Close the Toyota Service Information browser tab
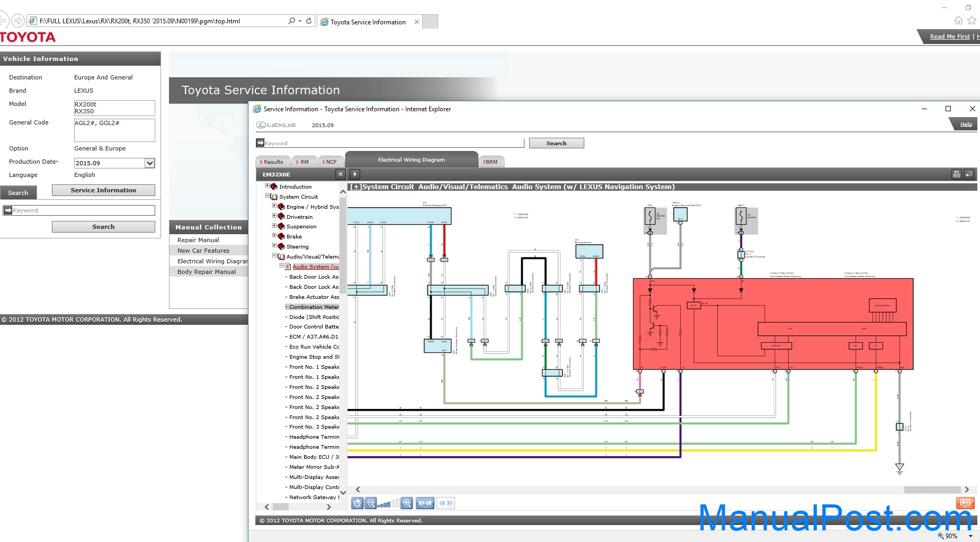Image resolution: width=980 pixels, height=542 pixels. [417, 22]
